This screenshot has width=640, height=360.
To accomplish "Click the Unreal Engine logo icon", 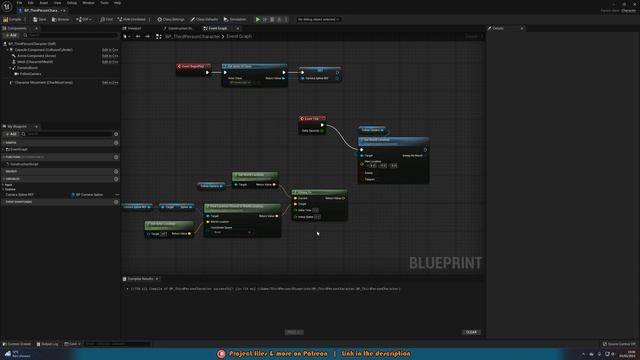I will tap(7, 6).
